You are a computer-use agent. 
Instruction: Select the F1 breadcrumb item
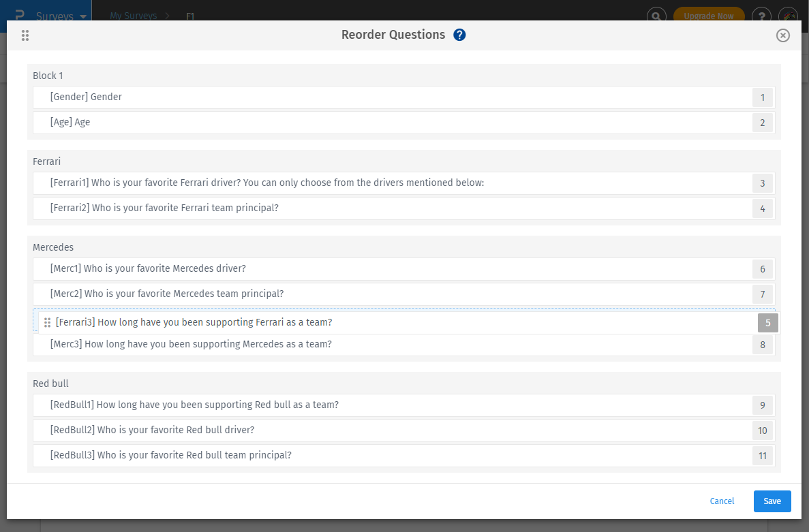point(189,16)
